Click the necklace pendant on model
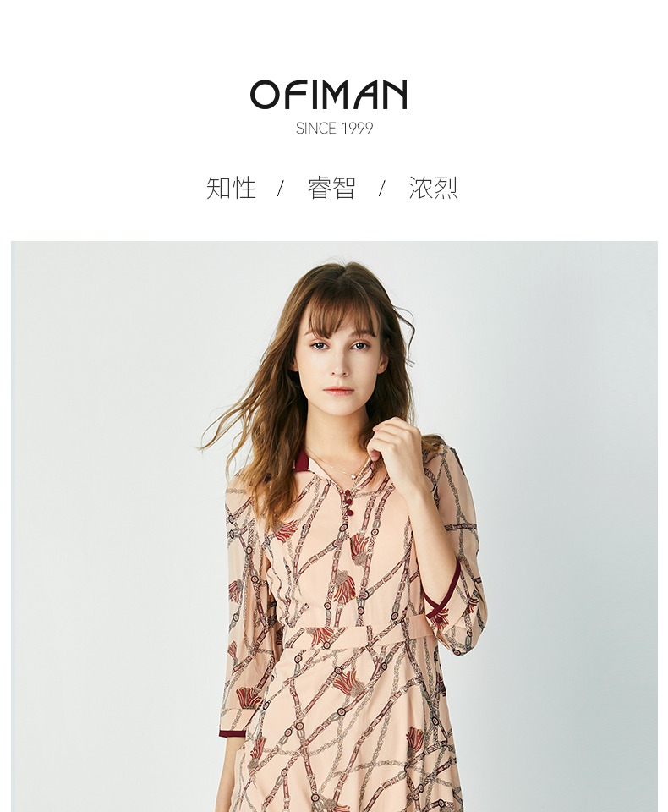 353,475
